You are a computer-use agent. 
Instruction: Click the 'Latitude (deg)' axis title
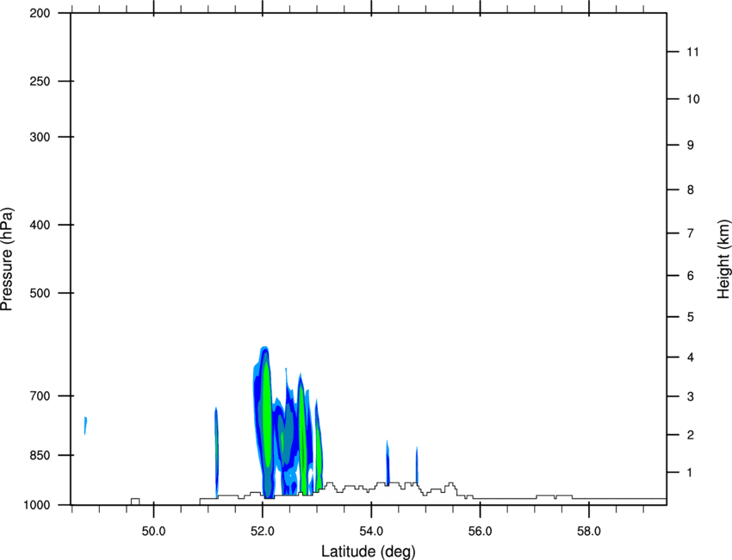click(x=369, y=551)
